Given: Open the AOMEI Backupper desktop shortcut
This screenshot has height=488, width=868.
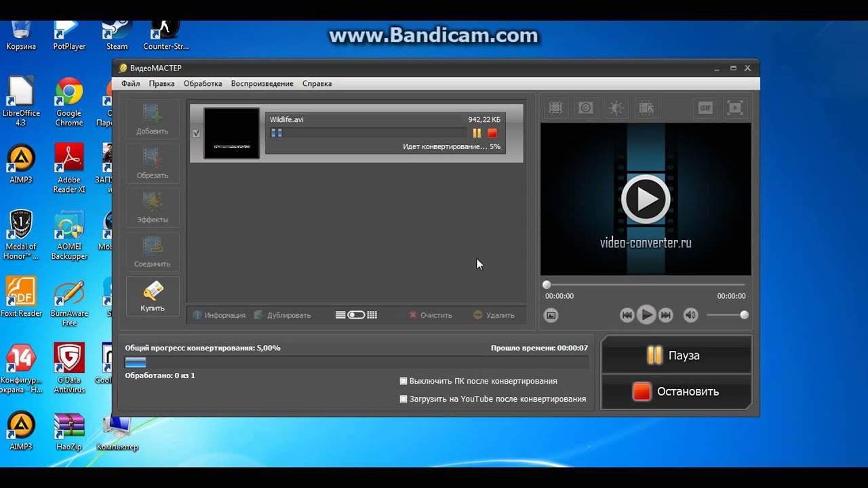Looking at the screenshot, I should click(69, 236).
